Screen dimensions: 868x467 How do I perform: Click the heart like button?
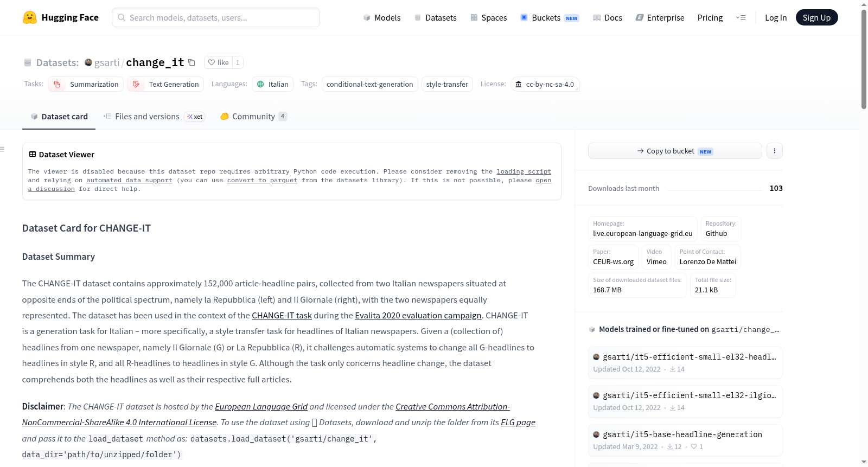[x=218, y=62]
